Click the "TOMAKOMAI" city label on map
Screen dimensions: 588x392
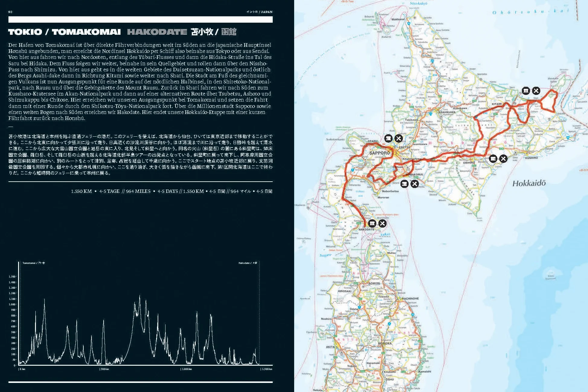coord(414,174)
